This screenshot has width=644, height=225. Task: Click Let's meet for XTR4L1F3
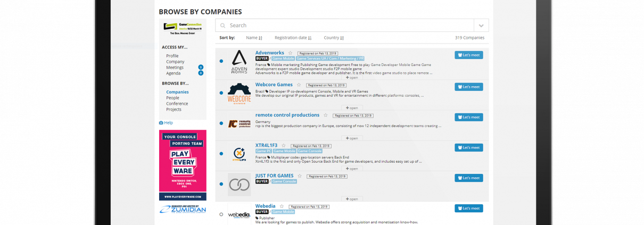click(469, 147)
